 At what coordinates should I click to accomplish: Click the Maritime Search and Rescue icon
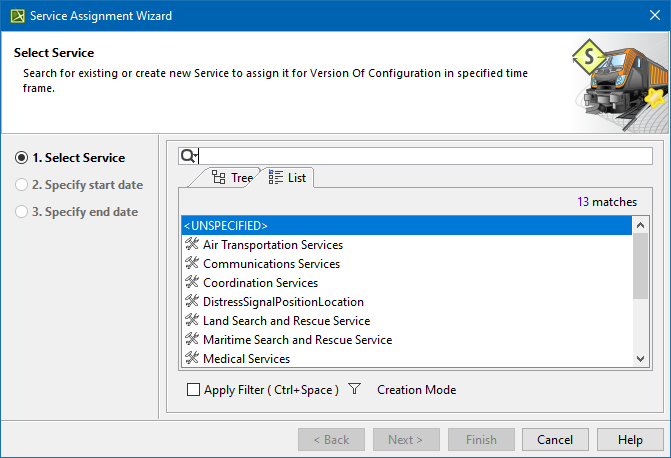pyautogui.click(x=193, y=340)
